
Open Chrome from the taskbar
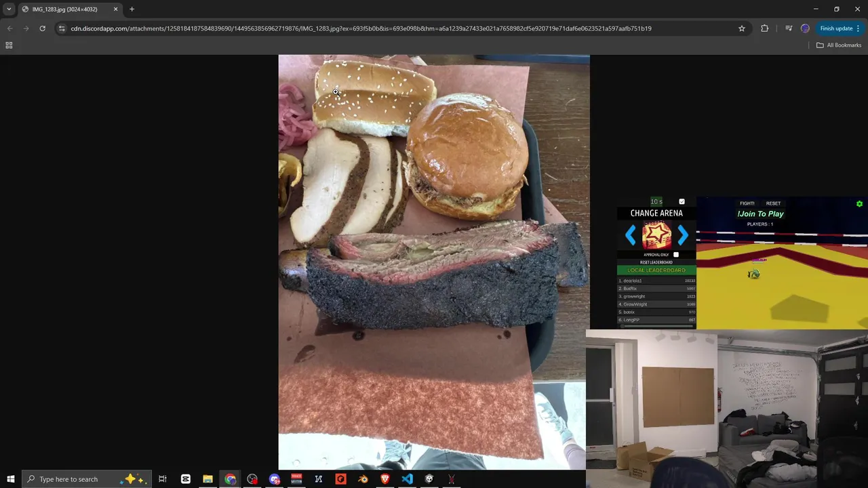pyautogui.click(x=230, y=479)
